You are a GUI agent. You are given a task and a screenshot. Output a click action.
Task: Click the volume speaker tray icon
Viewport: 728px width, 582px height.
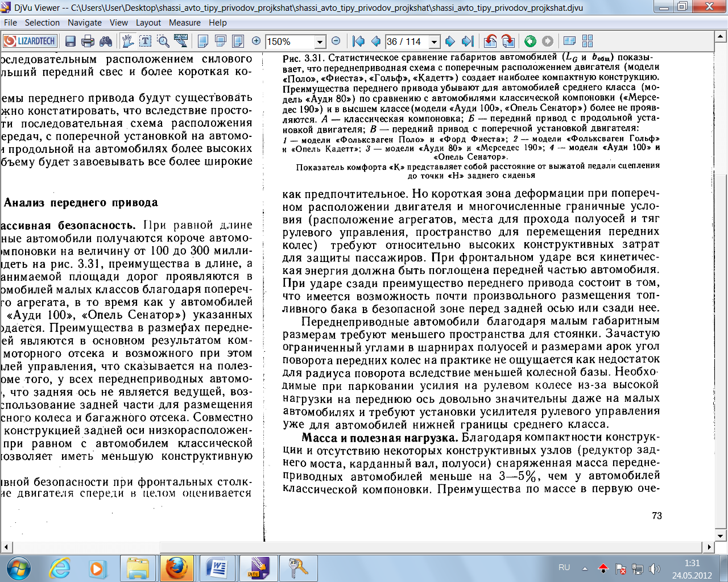tap(654, 568)
